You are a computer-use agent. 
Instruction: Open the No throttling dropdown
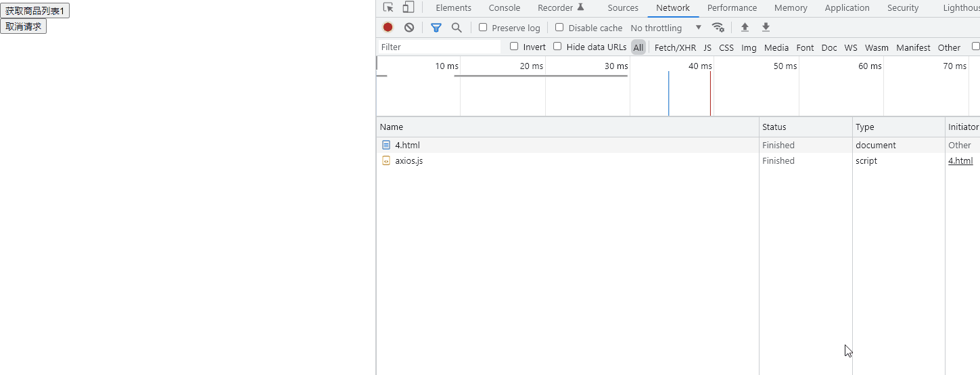(666, 28)
